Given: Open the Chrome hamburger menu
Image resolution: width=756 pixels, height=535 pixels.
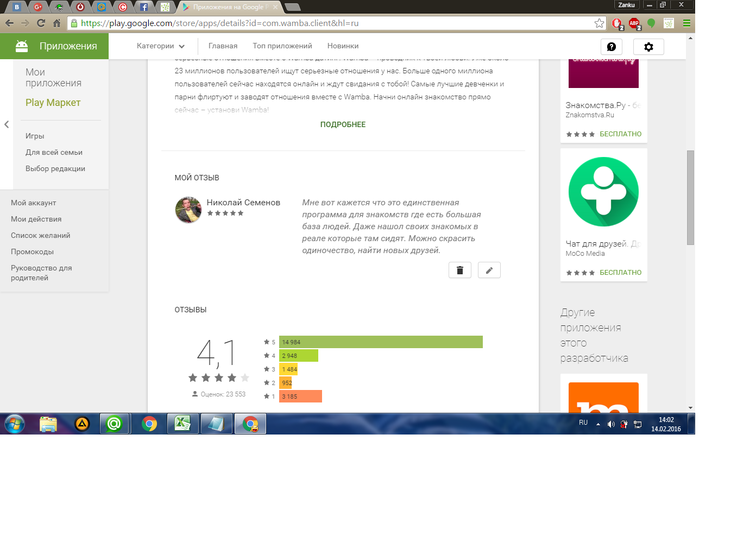Looking at the screenshot, I should coord(686,23).
